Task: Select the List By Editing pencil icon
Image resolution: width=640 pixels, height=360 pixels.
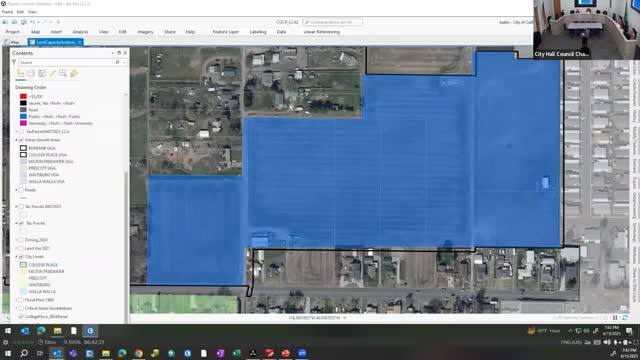Action: 52,73
